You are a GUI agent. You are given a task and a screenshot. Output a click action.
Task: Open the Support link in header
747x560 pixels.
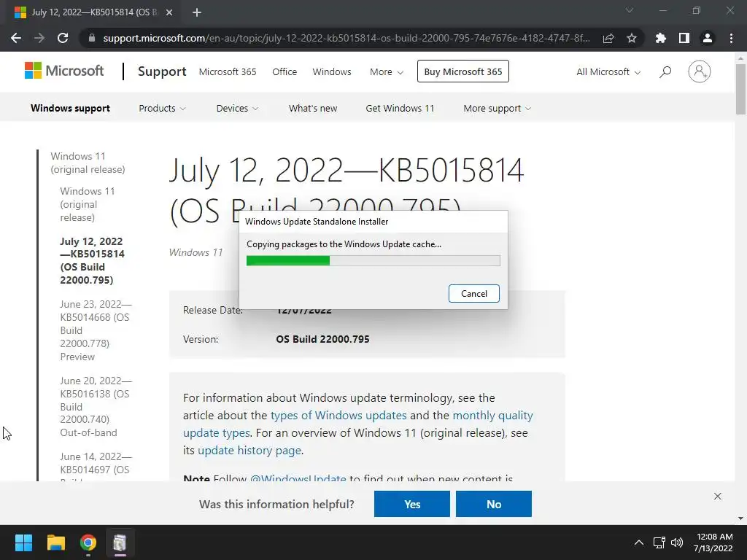click(x=162, y=71)
